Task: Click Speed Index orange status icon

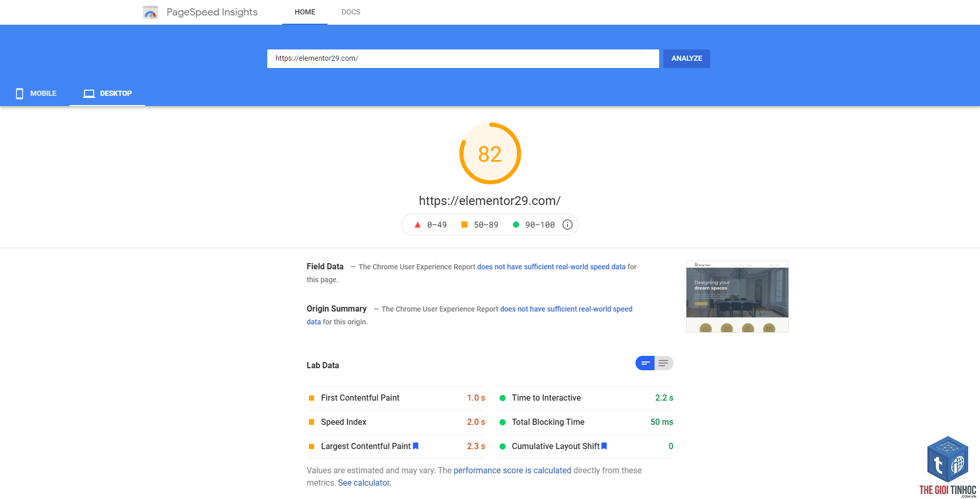Action: coord(311,422)
